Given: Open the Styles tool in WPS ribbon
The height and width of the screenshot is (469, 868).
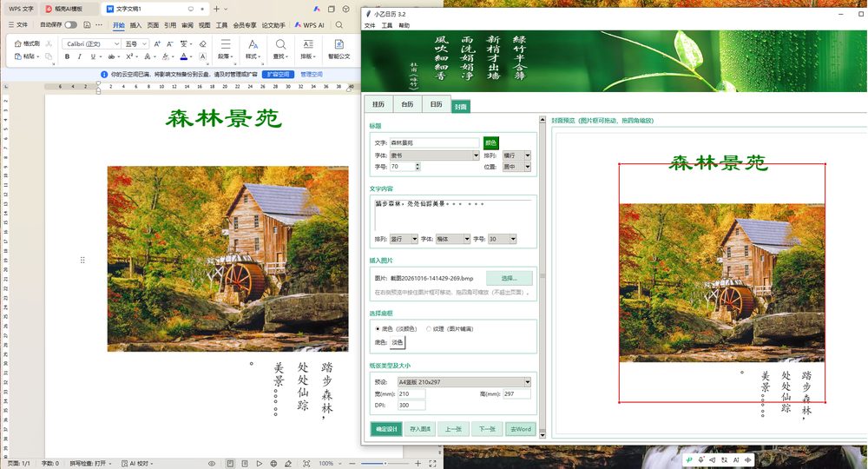Looking at the screenshot, I should [253, 49].
